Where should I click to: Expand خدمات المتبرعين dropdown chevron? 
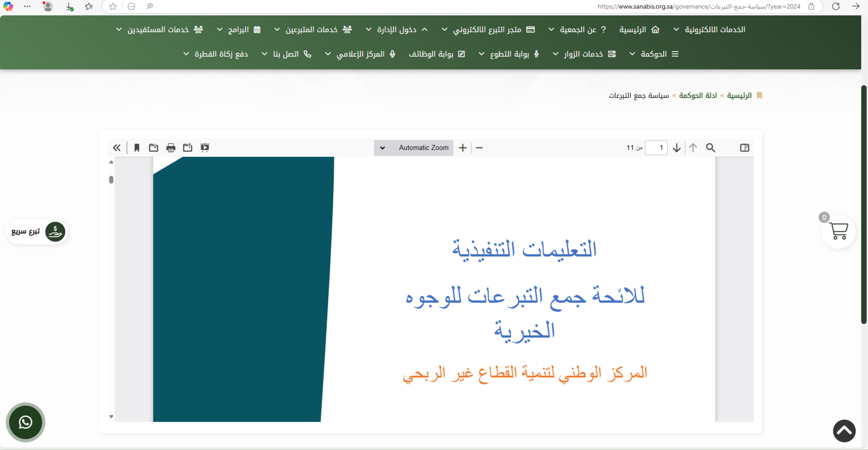[277, 29]
